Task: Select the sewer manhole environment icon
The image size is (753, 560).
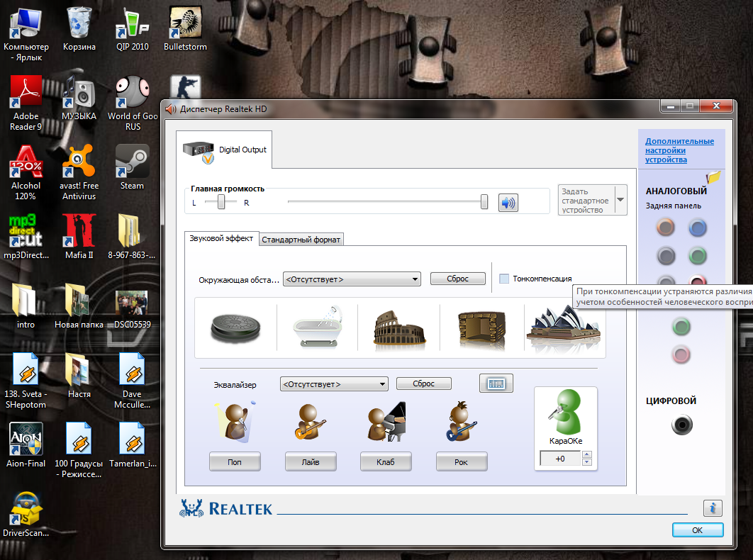Action: (235, 327)
